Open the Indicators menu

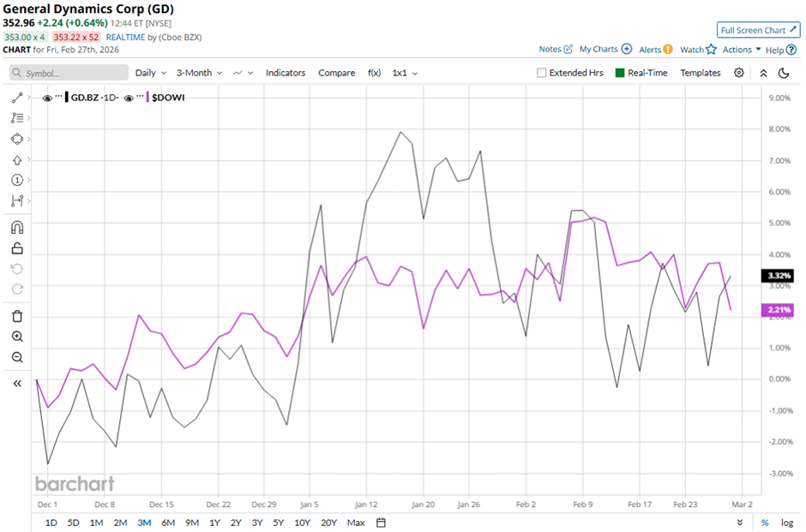[286, 73]
